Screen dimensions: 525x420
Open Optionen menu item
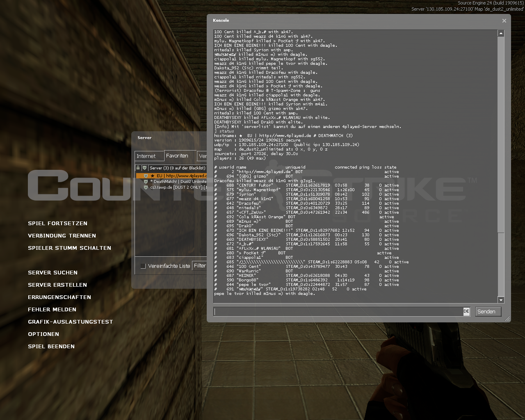(43, 334)
